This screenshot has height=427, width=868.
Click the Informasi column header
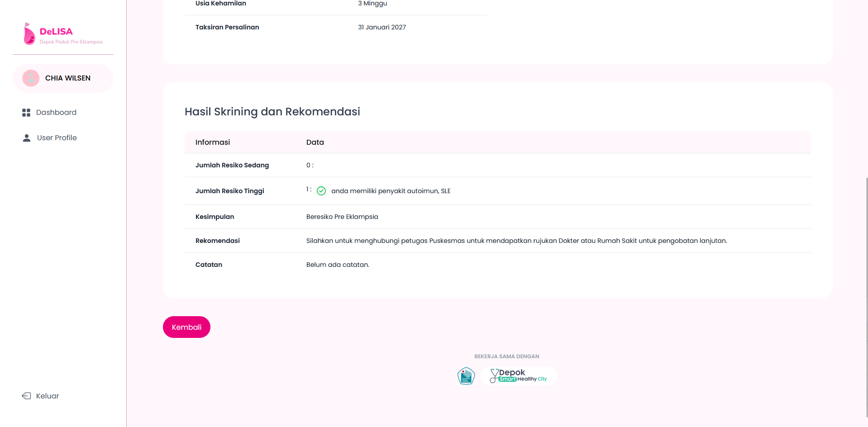tap(213, 142)
